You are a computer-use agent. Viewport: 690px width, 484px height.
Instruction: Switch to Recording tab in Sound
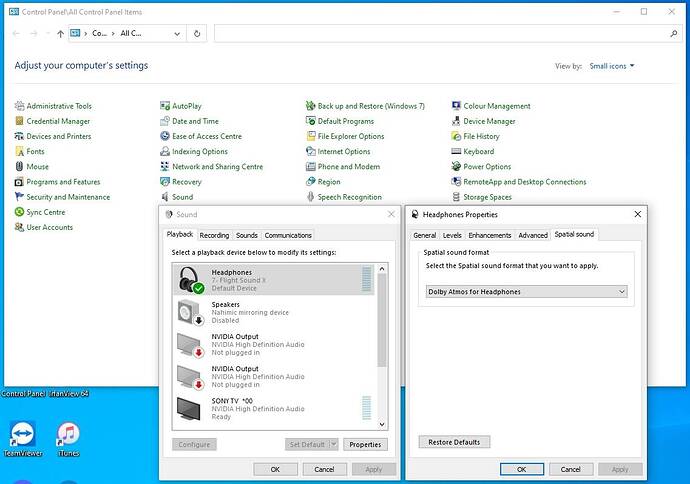[x=214, y=235]
